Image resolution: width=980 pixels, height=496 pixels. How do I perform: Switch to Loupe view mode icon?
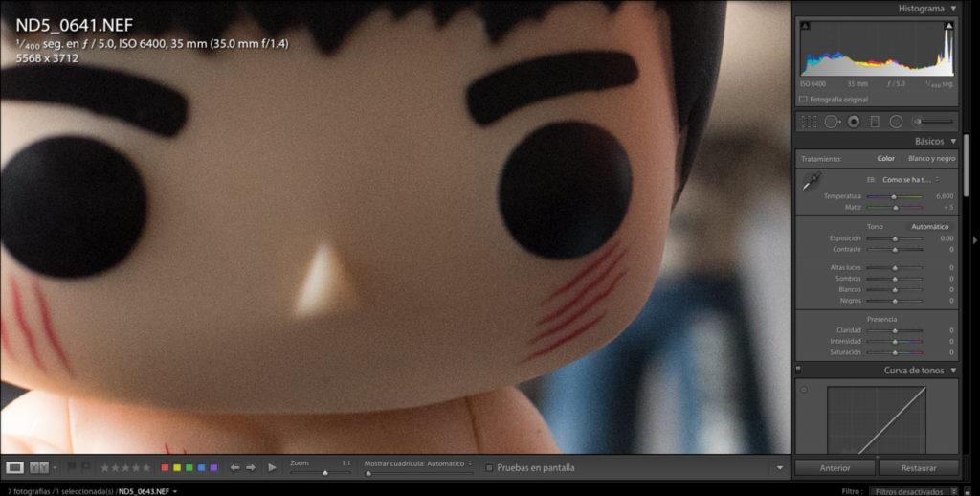pyautogui.click(x=15, y=468)
